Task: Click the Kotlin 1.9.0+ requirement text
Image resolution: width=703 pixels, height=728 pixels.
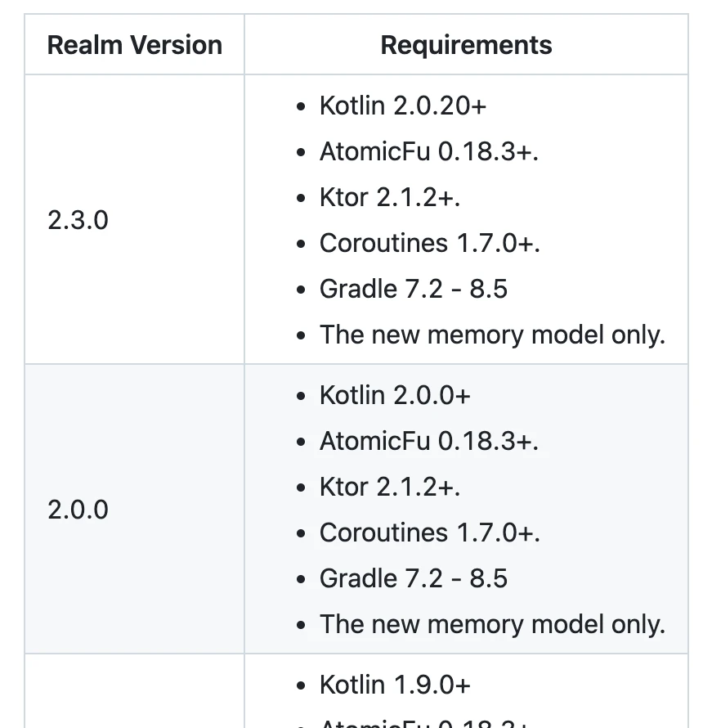Action: (x=395, y=685)
